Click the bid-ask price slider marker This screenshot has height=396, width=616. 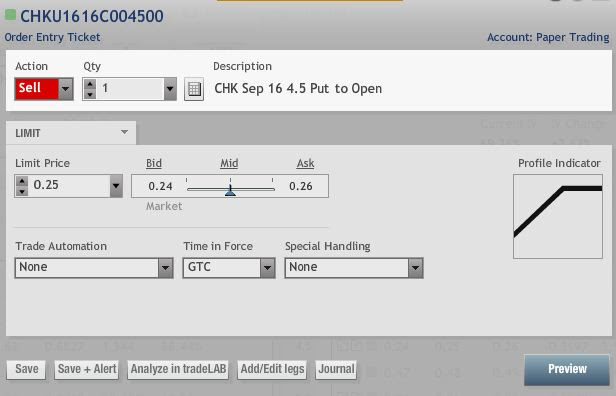point(230,191)
